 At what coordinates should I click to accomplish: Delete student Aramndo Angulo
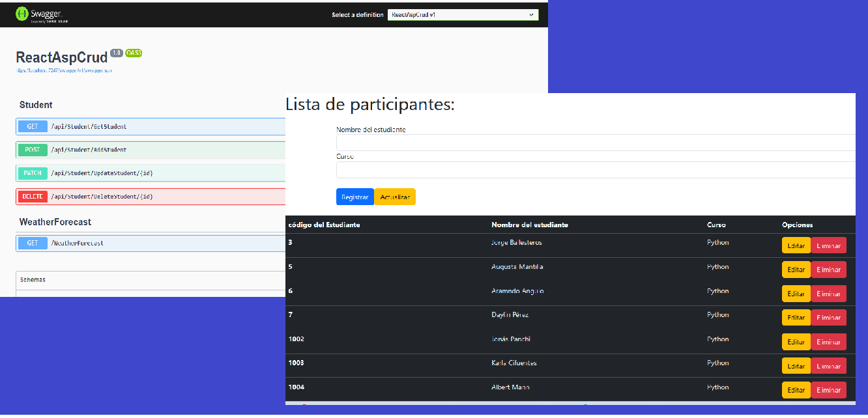pyautogui.click(x=829, y=294)
